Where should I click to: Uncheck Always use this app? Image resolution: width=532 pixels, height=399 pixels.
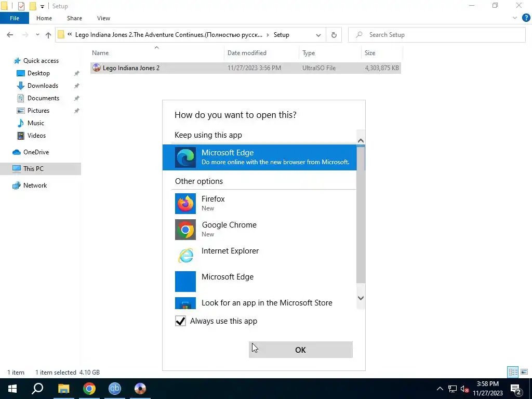[x=180, y=321]
